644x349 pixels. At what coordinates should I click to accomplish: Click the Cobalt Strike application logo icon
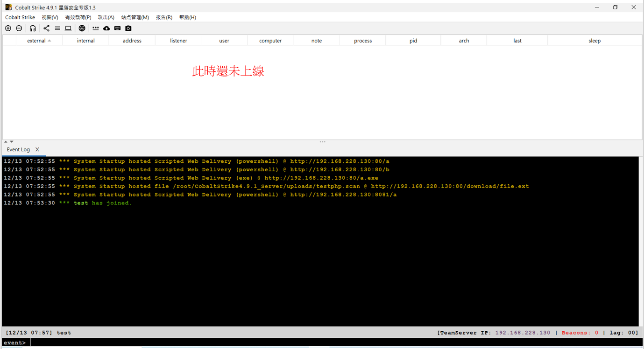(x=8, y=7)
